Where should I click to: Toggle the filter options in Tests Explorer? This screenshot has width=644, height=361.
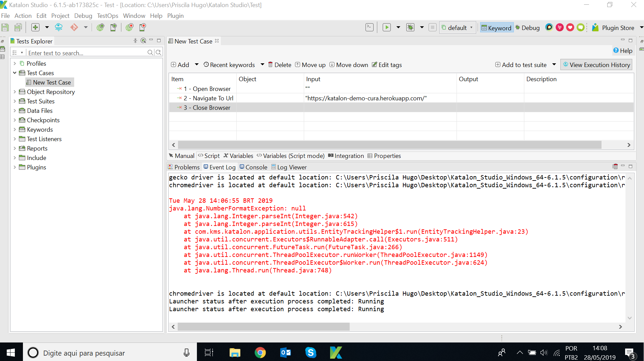pos(14,52)
